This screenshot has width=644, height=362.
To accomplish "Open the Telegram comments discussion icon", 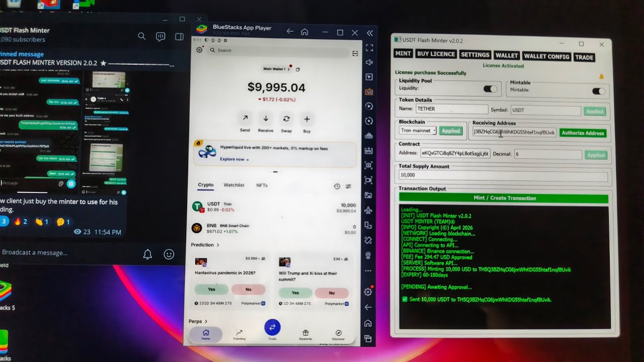I will click(160, 36).
